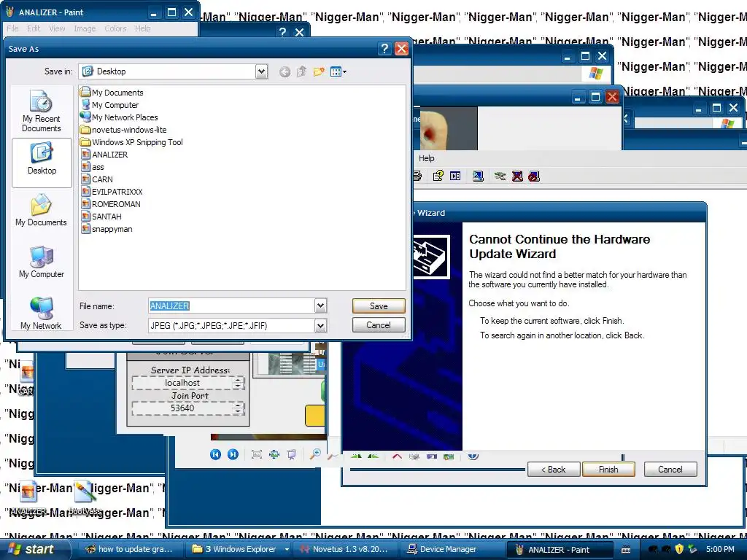The height and width of the screenshot is (560, 747).
Task: Click Finish in the Hardware Update Wizard
Action: pyautogui.click(x=608, y=469)
